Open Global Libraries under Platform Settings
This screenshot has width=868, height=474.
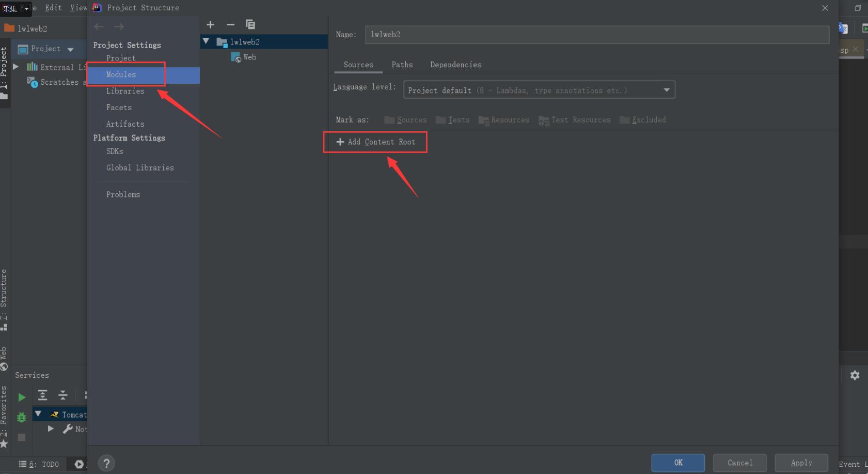pyautogui.click(x=140, y=168)
